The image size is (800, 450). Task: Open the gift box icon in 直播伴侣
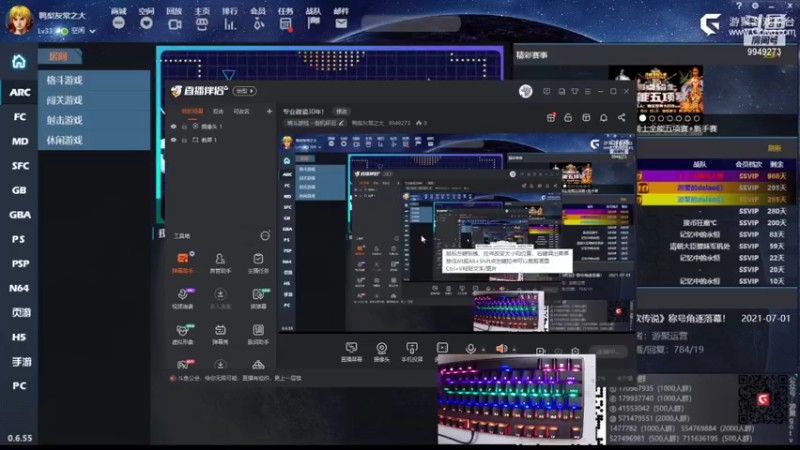[551, 117]
